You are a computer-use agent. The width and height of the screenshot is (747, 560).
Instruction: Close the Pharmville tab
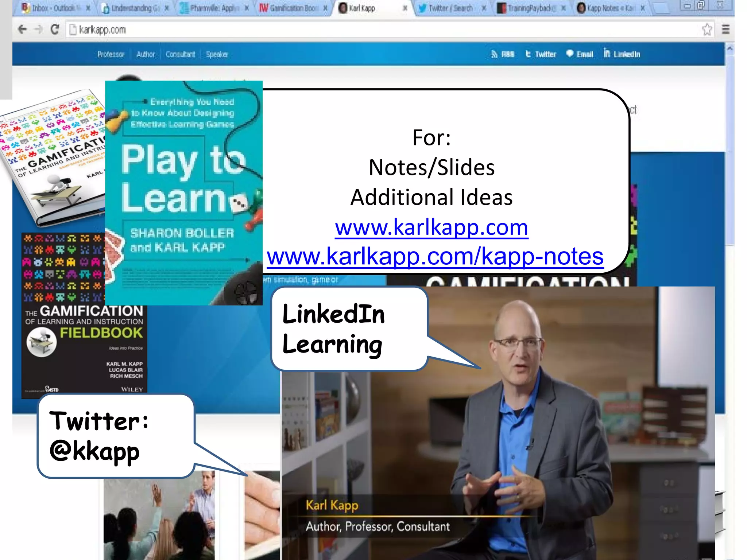pyautogui.click(x=247, y=8)
